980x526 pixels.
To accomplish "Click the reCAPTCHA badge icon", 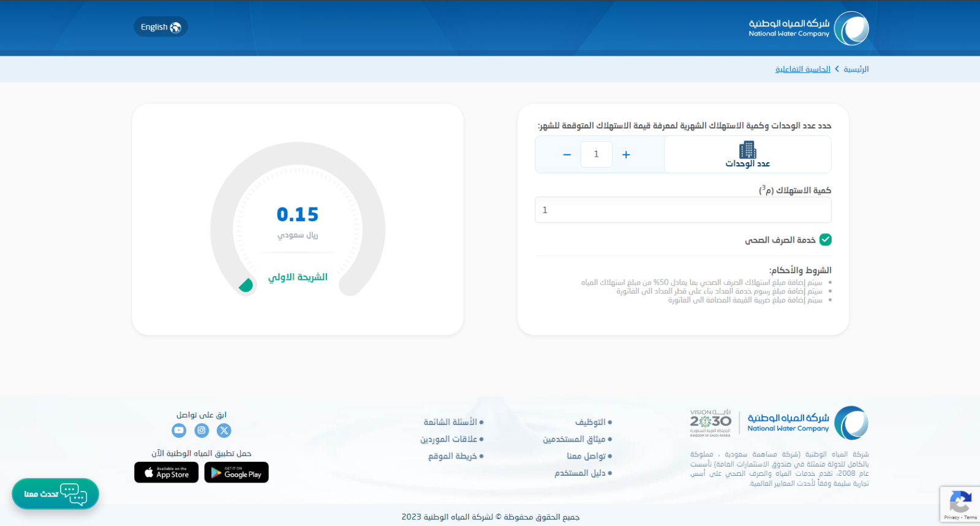I will (x=960, y=503).
